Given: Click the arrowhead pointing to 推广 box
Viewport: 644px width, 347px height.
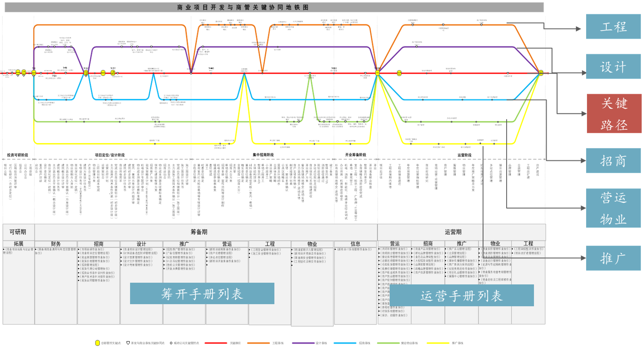Looking at the screenshot, I should 583,257.
